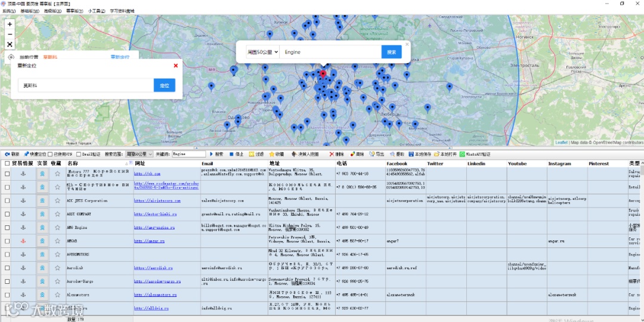Click the 收藏 star in the toolbar
The width and height of the screenshot is (644, 322).
point(271,154)
